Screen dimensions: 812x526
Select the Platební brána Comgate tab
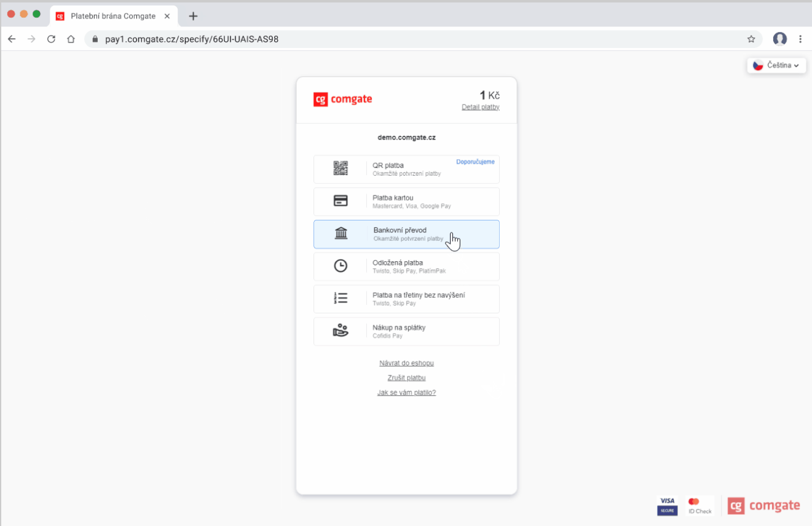114,16
